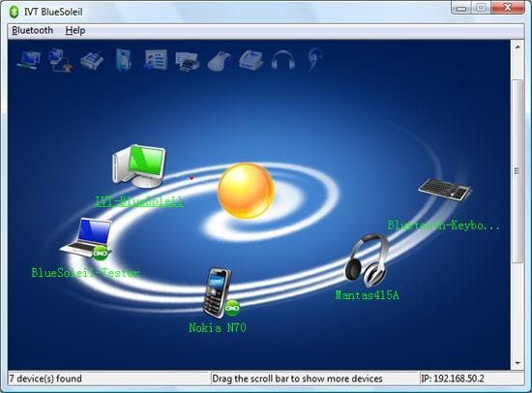The width and height of the screenshot is (532, 393).
Task: Click the mouse Human Interface Device icon
Action: pyautogui.click(x=220, y=61)
